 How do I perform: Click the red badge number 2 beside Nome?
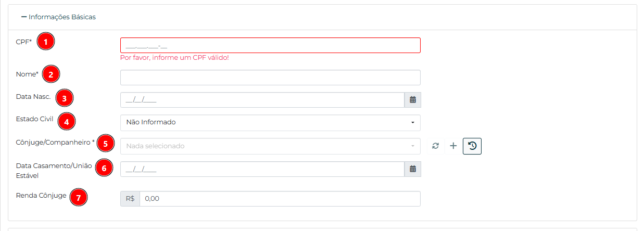coord(51,74)
